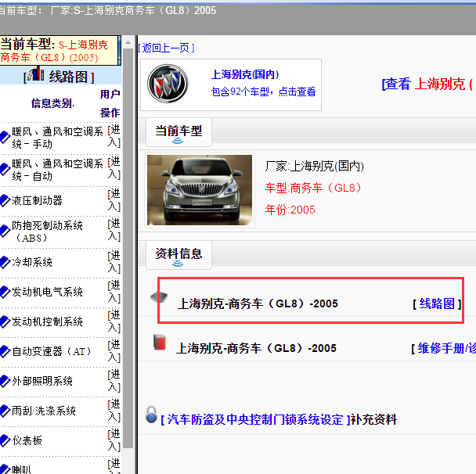
Task: Click the red book icon in 维修手册 row
Action: point(160,343)
